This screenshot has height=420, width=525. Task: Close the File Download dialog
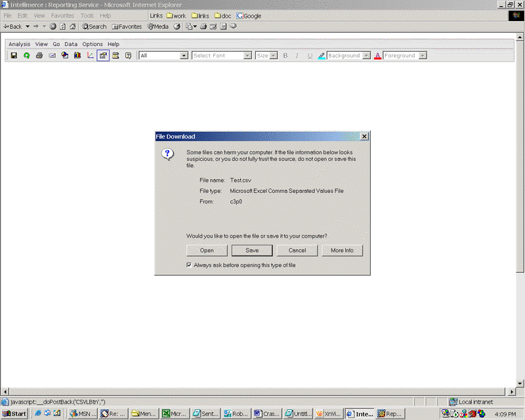tap(364, 136)
